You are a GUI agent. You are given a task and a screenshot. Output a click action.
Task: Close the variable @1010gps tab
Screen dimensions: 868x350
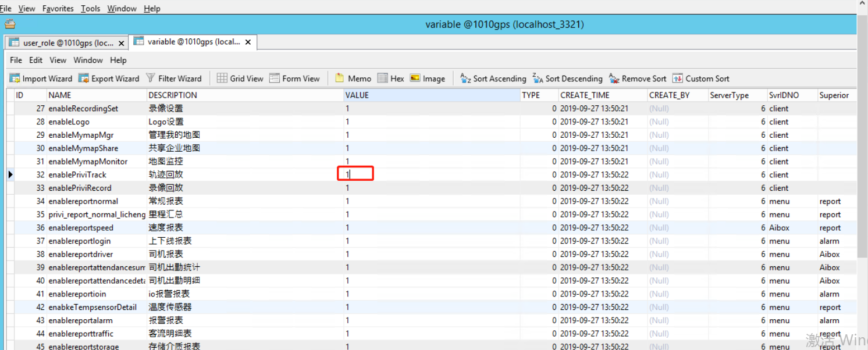[x=248, y=42]
